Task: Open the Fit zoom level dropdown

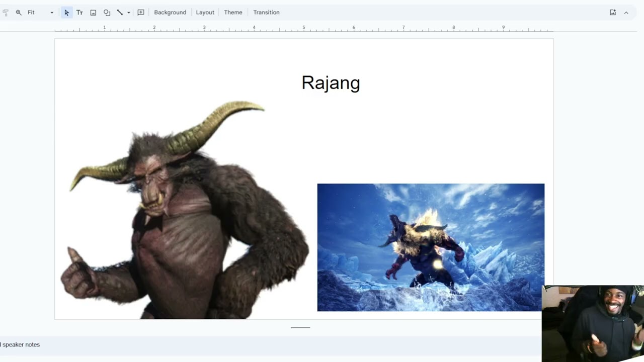Action: (x=40, y=13)
